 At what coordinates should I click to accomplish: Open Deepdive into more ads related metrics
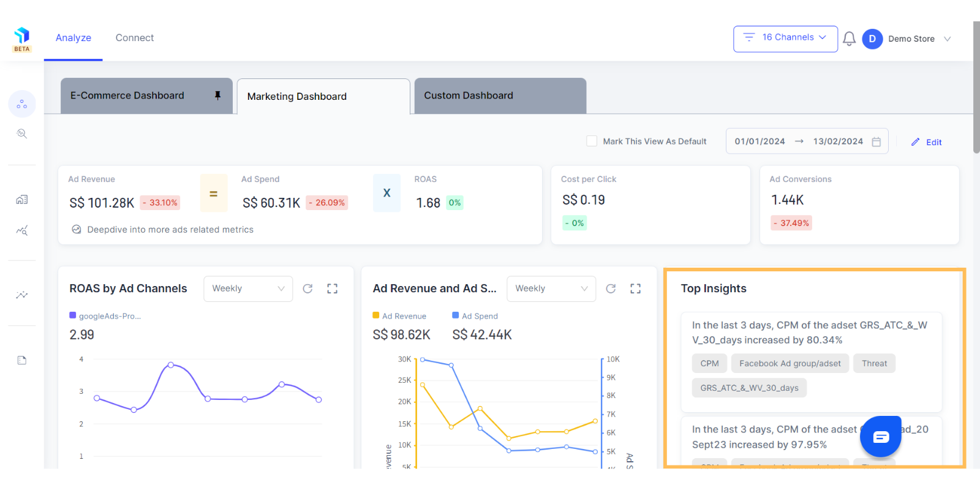click(170, 230)
